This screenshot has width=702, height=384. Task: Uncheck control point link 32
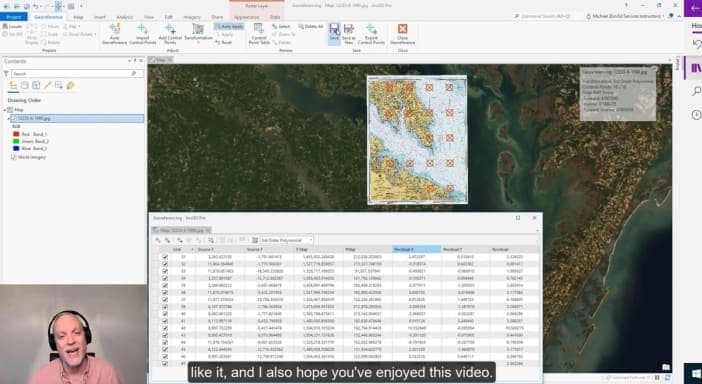click(x=165, y=264)
